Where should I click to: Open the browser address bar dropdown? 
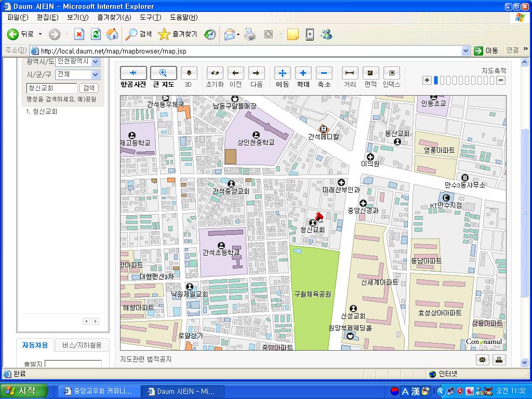click(x=465, y=51)
